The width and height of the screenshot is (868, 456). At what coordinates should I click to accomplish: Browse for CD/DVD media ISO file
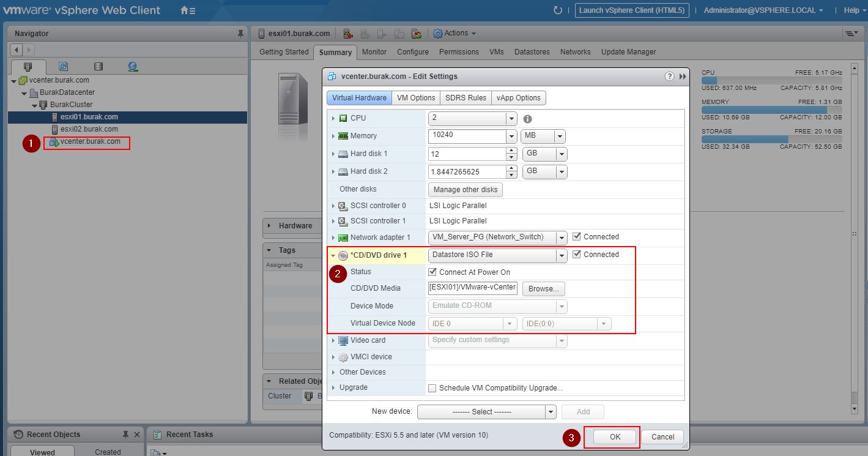(x=544, y=289)
